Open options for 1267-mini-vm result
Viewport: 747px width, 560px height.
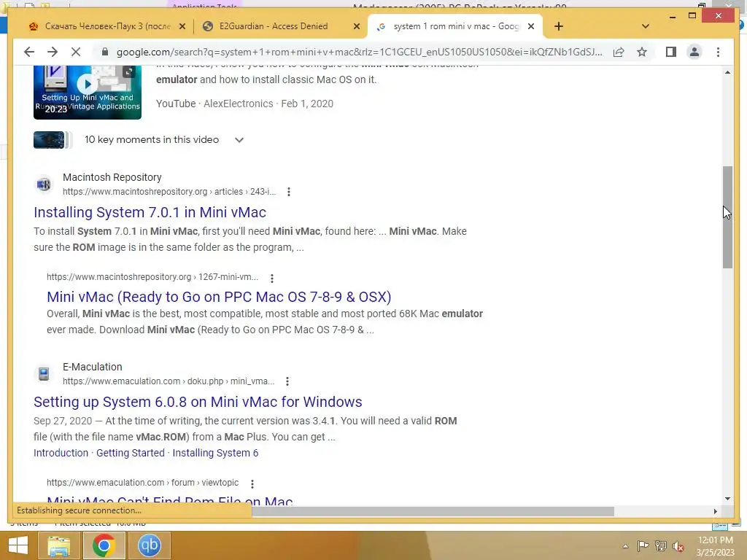tap(271, 278)
